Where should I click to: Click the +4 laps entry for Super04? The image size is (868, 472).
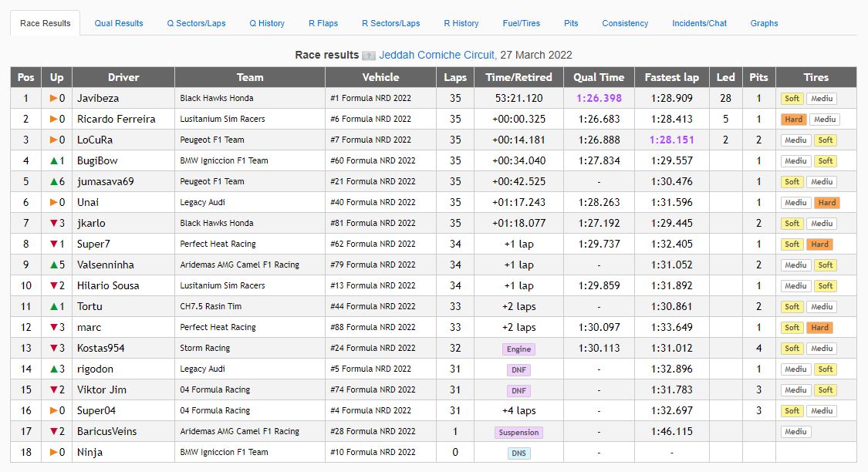click(518, 410)
